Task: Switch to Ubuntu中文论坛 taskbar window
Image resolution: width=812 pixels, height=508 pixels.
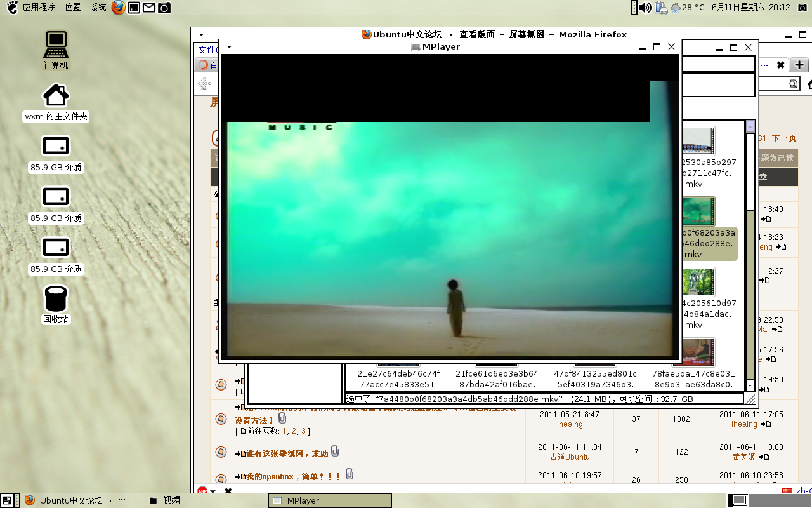Action: (x=76, y=500)
